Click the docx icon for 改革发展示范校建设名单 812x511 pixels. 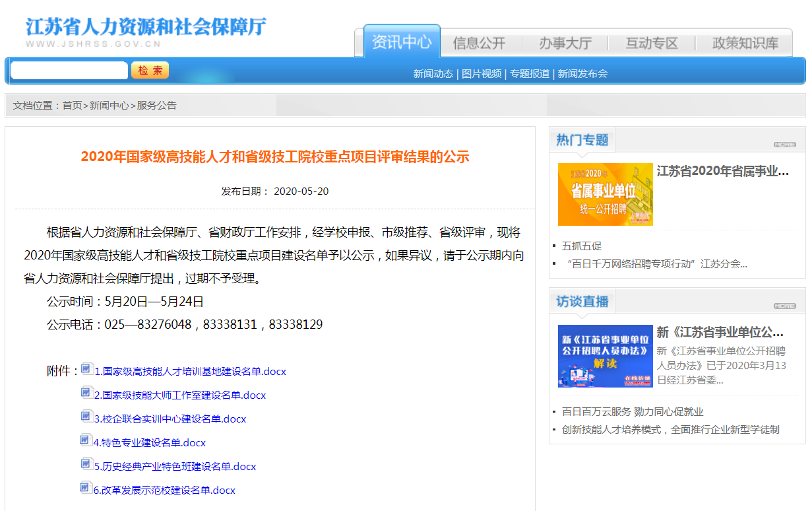click(x=86, y=488)
